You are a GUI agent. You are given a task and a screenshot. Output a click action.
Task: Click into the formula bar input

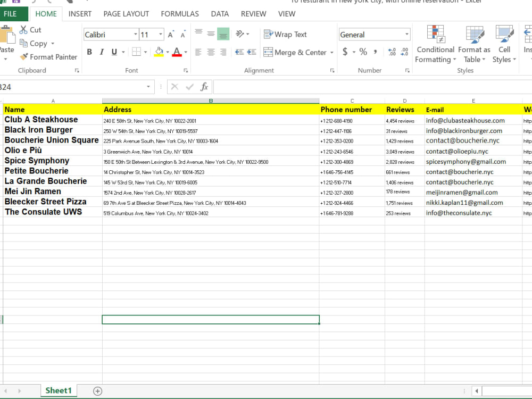(x=372, y=87)
